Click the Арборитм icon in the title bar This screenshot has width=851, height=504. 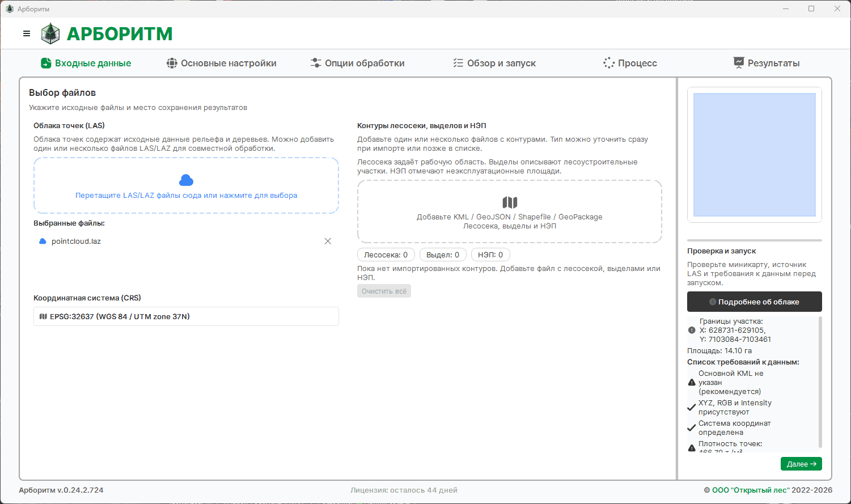point(10,9)
